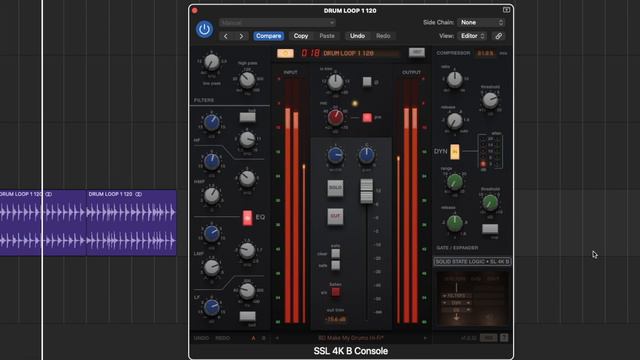Click the channel fader cap

[x=366, y=191]
